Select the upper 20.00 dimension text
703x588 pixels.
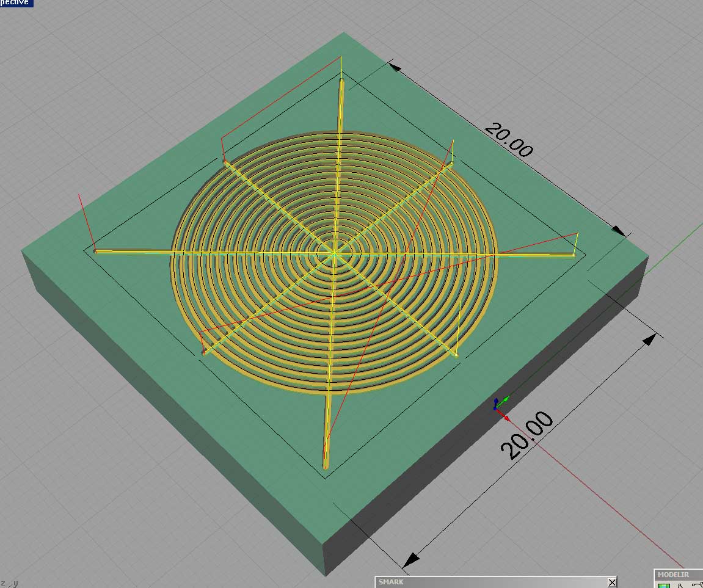[509, 140]
